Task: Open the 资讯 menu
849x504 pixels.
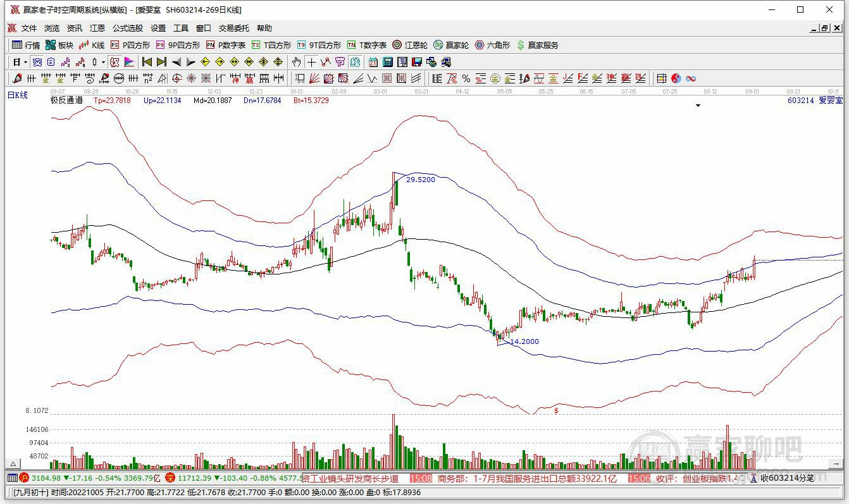Action: 75,28
